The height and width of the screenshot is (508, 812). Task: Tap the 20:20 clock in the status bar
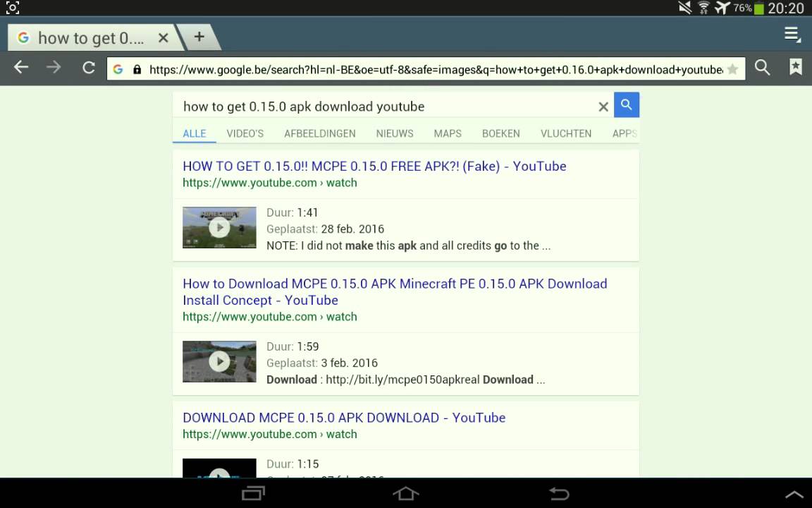(x=786, y=8)
